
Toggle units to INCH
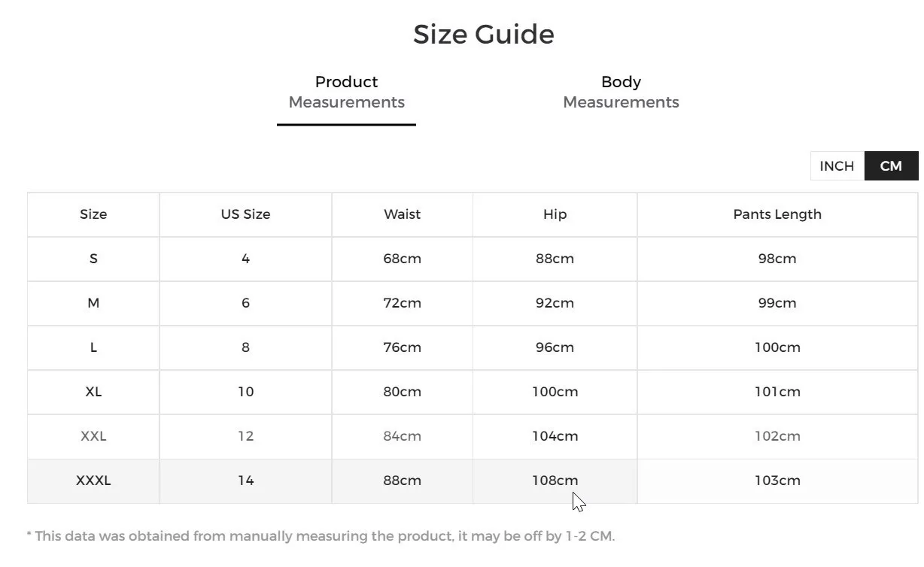pyautogui.click(x=837, y=166)
